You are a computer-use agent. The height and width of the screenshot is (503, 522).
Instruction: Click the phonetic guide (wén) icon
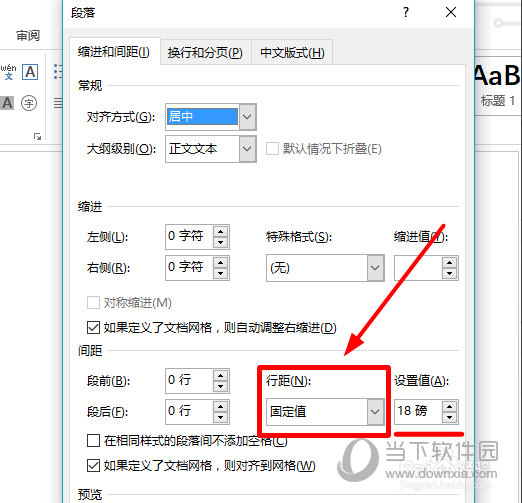pos(8,72)
